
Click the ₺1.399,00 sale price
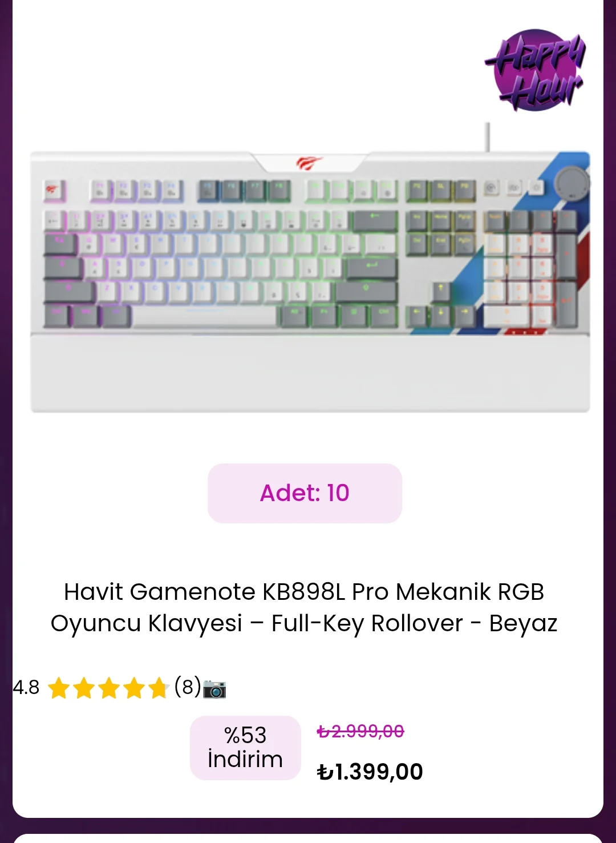tap(370, 772)
